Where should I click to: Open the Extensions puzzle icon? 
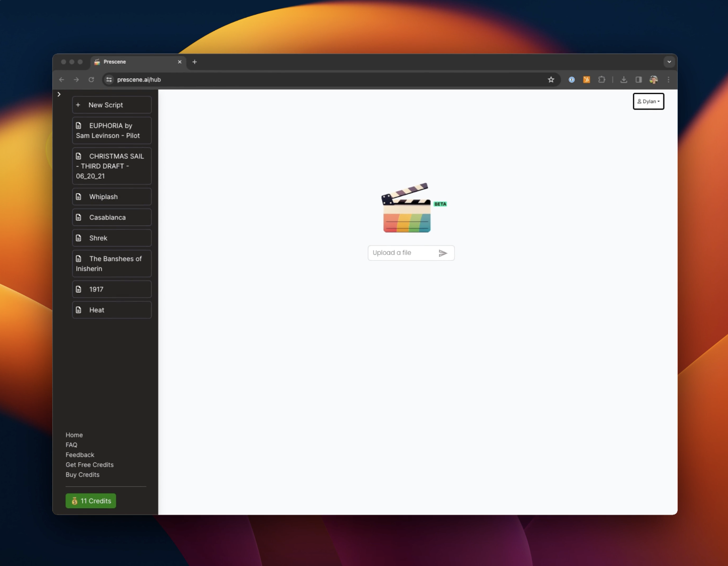[602, 80]
